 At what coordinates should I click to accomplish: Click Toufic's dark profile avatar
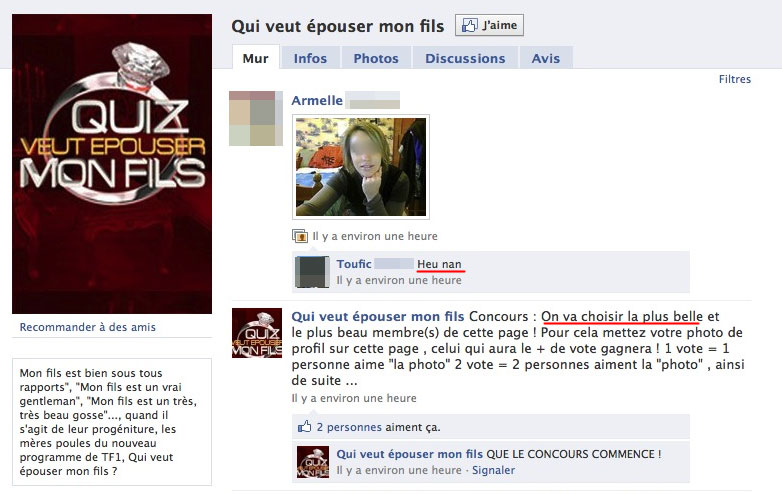312,272
